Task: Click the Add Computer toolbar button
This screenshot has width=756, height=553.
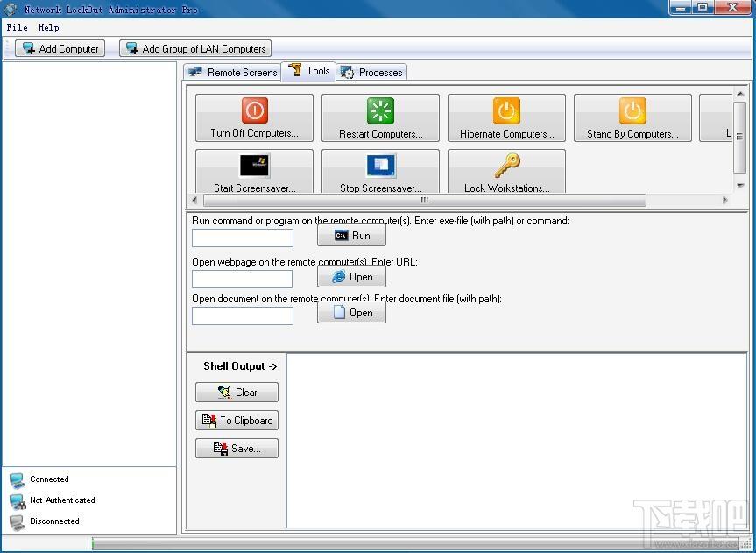Action: [x=60, y=48]
